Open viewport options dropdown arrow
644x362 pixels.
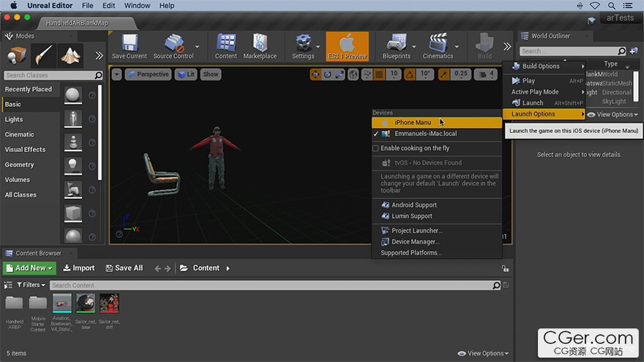(116, 75)
